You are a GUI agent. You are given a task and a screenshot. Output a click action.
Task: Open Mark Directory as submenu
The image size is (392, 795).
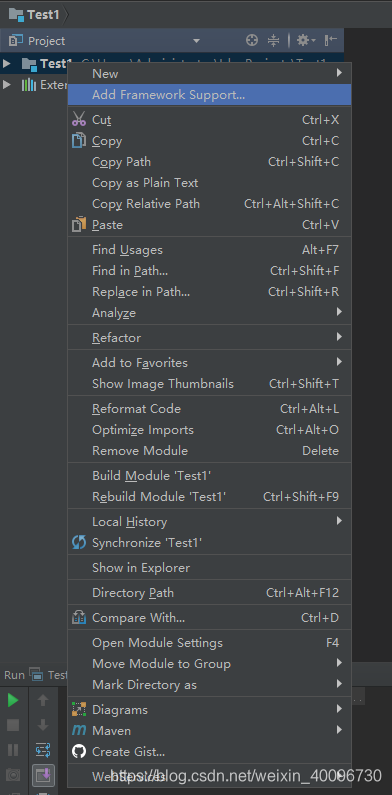tap(209, 684)
